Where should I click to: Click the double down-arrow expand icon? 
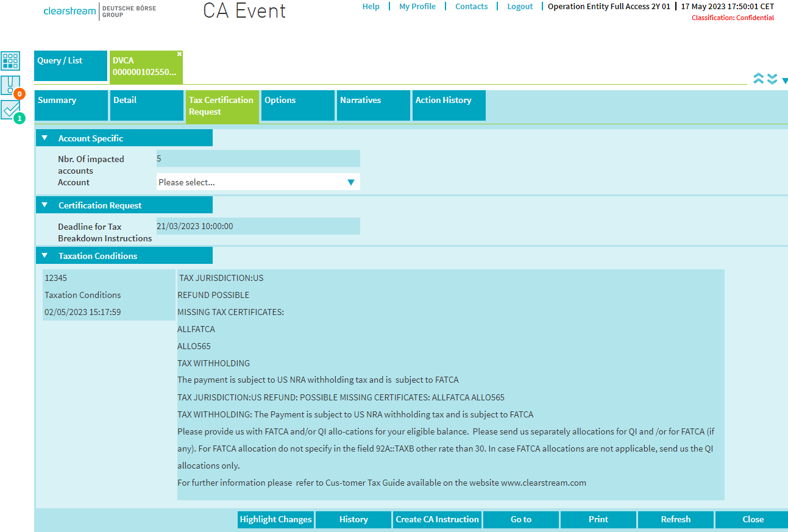[x=772, y=79]
